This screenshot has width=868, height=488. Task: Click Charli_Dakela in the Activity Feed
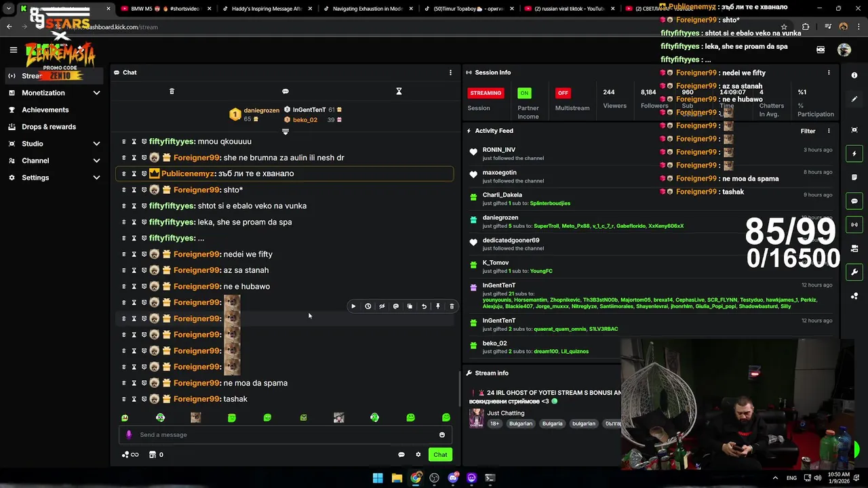click(502, 195)
